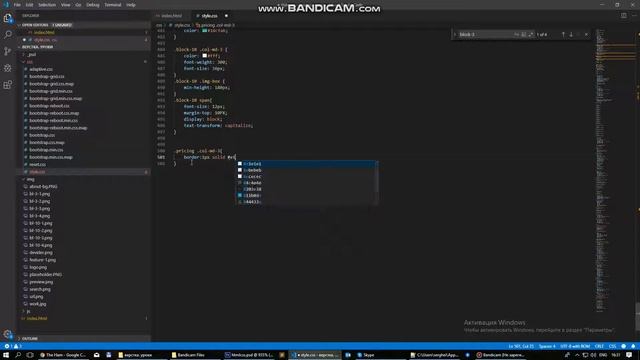Switch to the index.html editor tab

point(171,16)
